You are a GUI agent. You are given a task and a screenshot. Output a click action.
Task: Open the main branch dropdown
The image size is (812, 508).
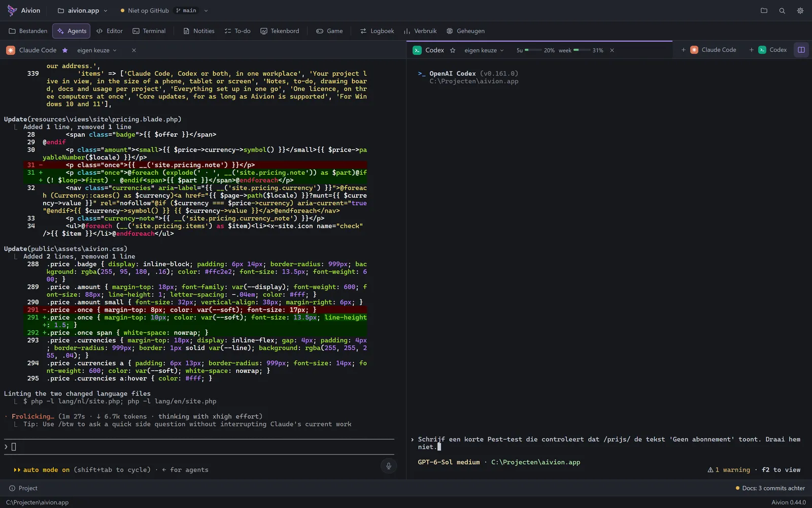point(191,11)
